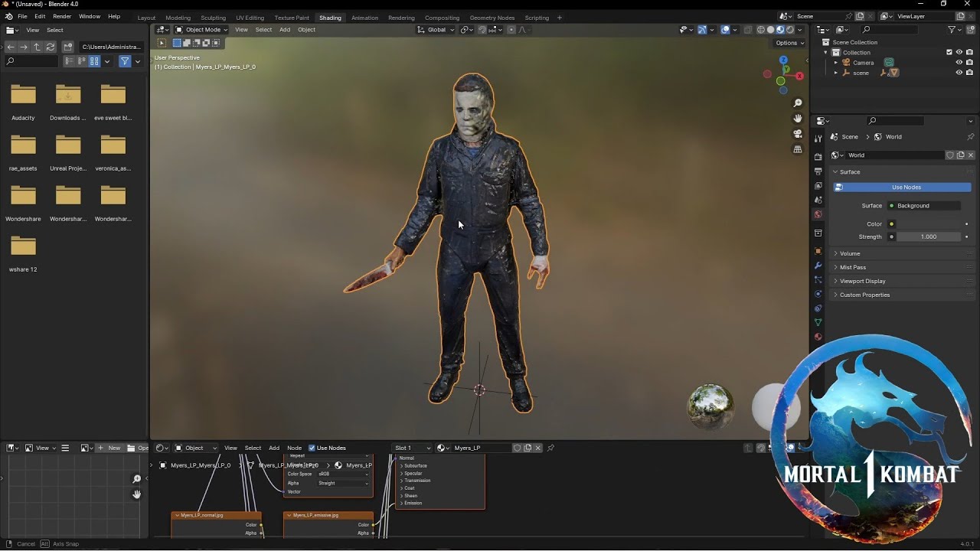This screenshot has width=980, height=551.
Task: Hide scene object with its eye icon
Action: click(x=959, y=73)
